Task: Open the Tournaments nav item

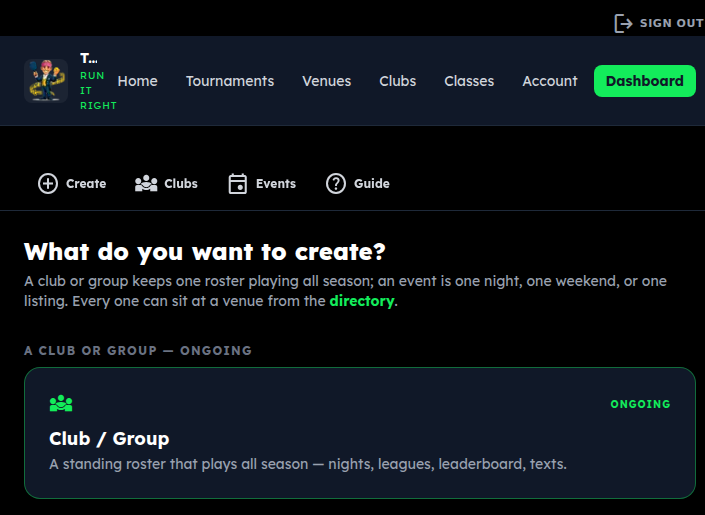Action: click(x=230, y=81)
